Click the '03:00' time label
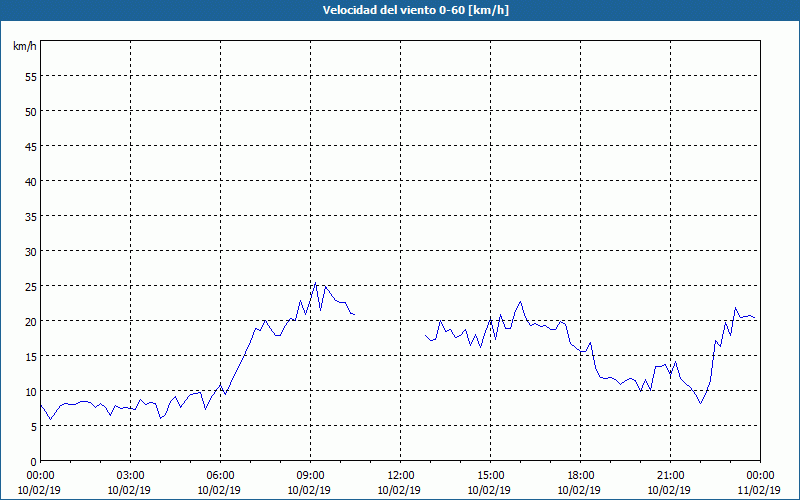 coord(130,476)
